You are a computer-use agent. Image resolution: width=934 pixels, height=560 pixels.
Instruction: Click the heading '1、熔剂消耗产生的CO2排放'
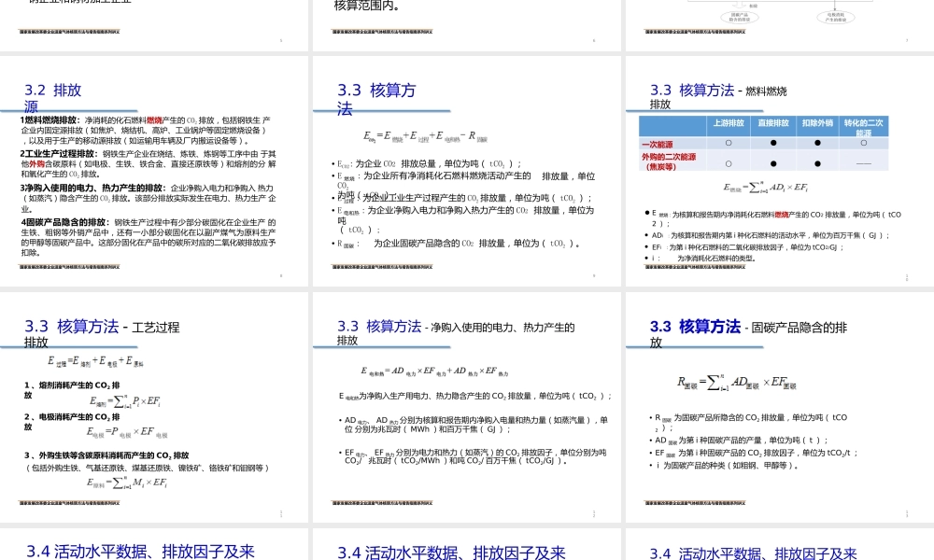point(72,390)
